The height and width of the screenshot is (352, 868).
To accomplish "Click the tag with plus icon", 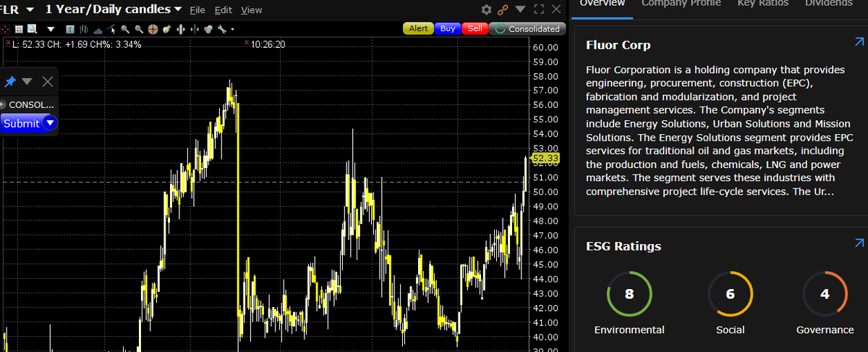I will (x=166, y=29).
